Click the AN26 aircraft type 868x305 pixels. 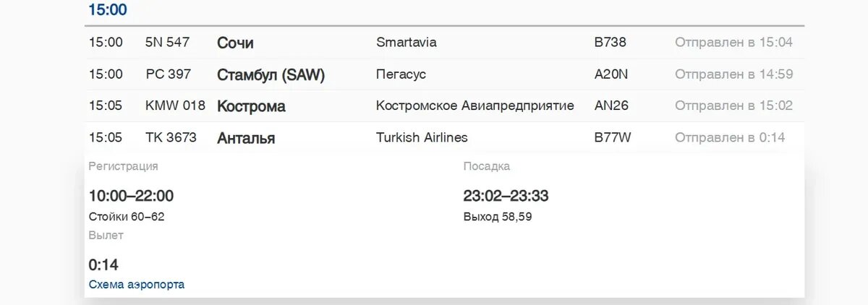point(611,106)
